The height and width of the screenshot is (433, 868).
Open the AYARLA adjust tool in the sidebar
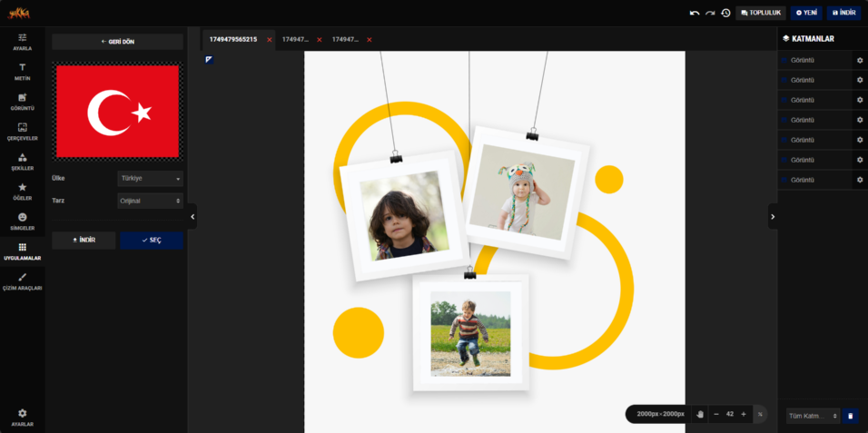[x=22, y=42]
